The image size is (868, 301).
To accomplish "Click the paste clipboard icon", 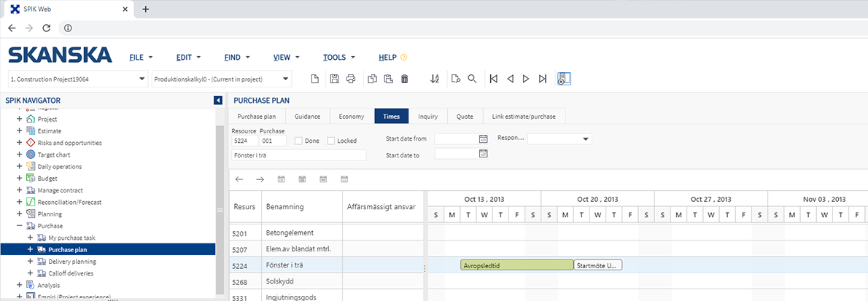I will point(389,79).
